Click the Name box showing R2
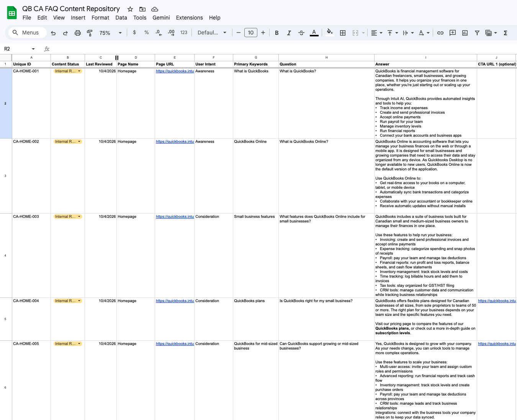 coord(16,49)
